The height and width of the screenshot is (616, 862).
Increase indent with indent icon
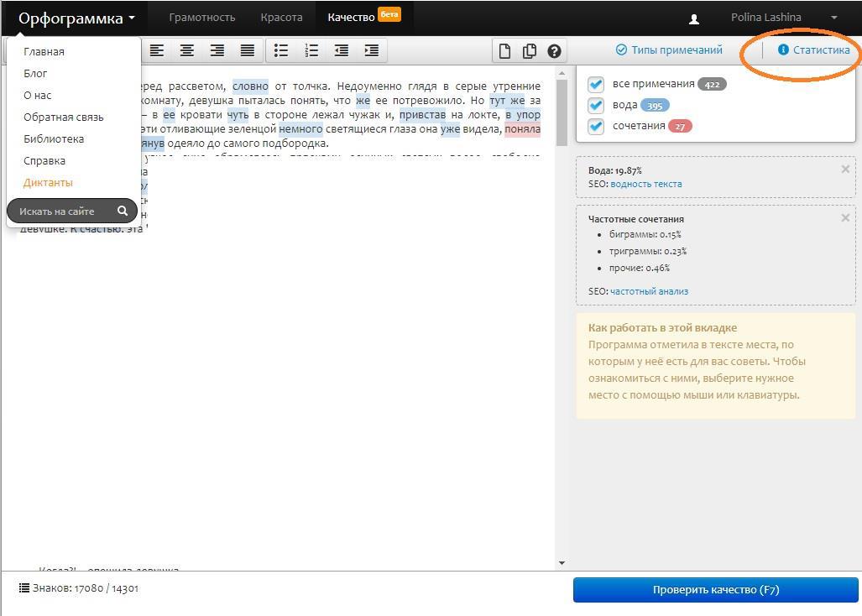pyautogui.click(x=372, y=50)
